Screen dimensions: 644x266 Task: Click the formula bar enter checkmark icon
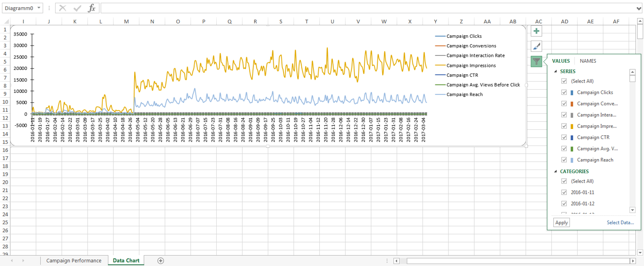point(77,8)
